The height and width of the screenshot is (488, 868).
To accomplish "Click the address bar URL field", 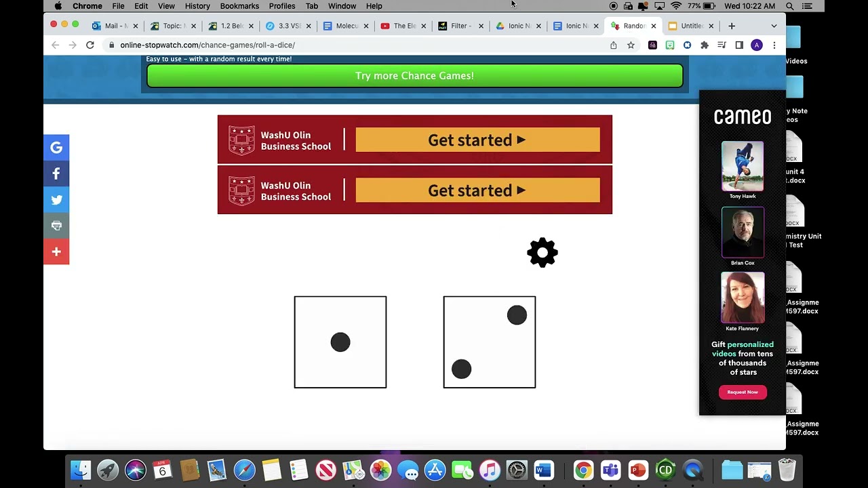I will pos(356,45).
